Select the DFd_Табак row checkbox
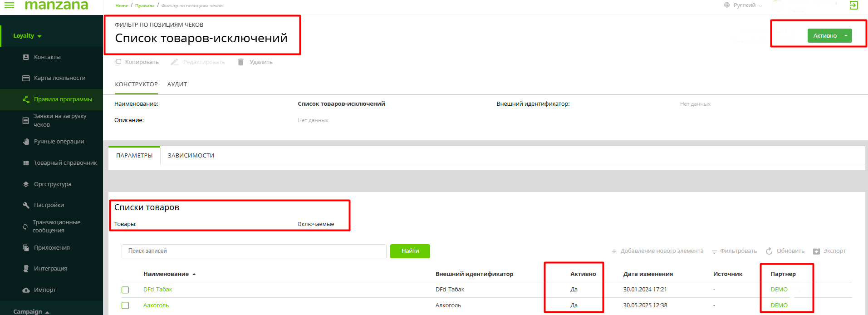Screen dimensions: 868x315 [125, 290]
